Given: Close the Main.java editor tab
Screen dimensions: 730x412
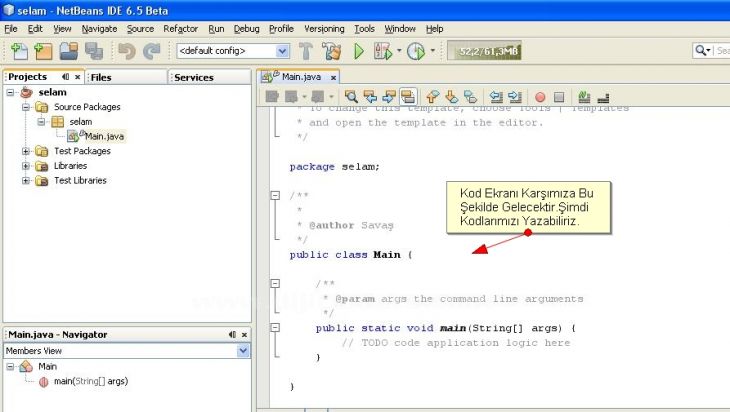Looking at the screenshot, I should click(333, 78).
